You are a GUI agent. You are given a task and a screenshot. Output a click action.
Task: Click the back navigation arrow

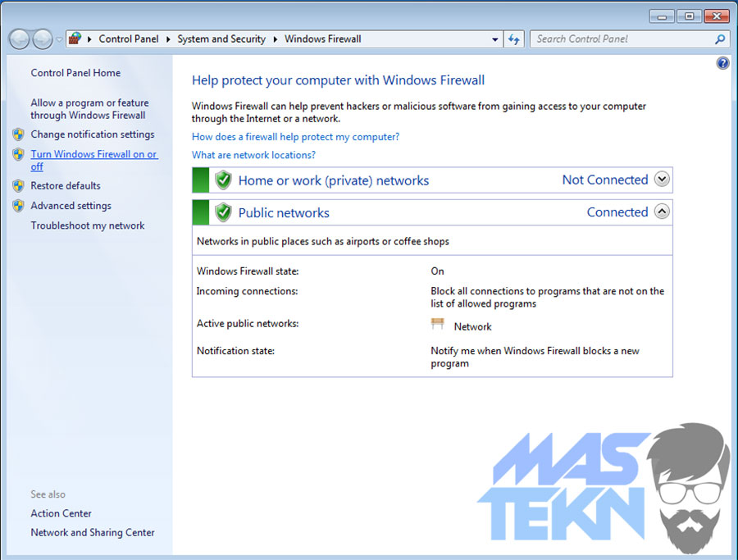18,39
